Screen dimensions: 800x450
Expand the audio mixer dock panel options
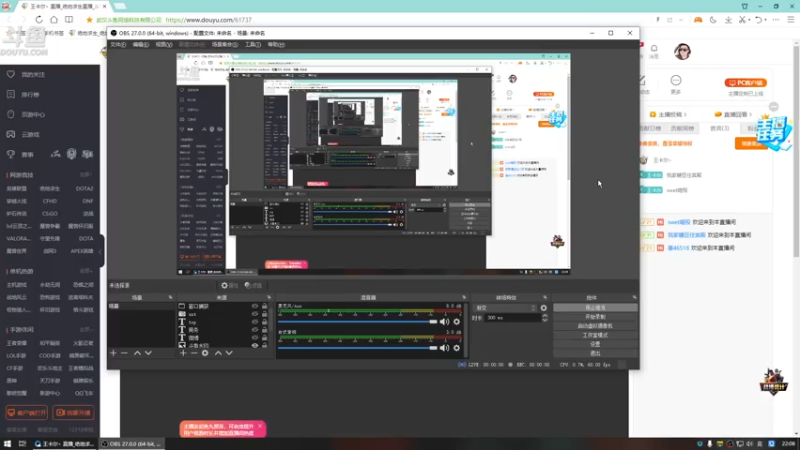coord(464,297)
